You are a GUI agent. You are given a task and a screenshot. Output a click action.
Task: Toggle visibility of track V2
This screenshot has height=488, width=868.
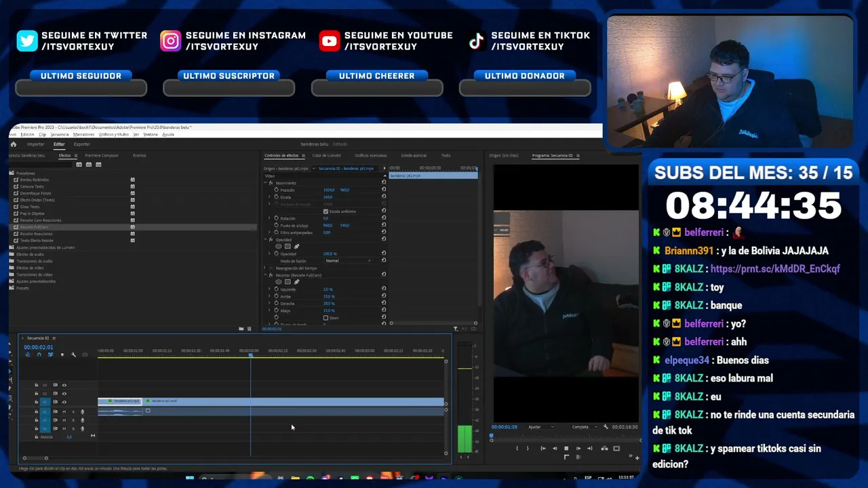coord(64,393)
